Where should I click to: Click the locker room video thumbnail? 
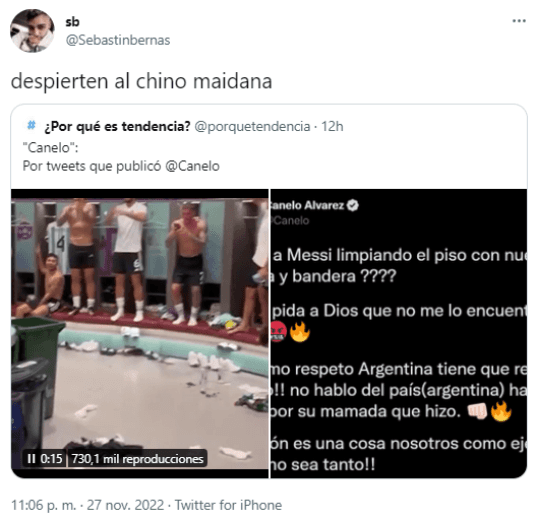point(139,333)
